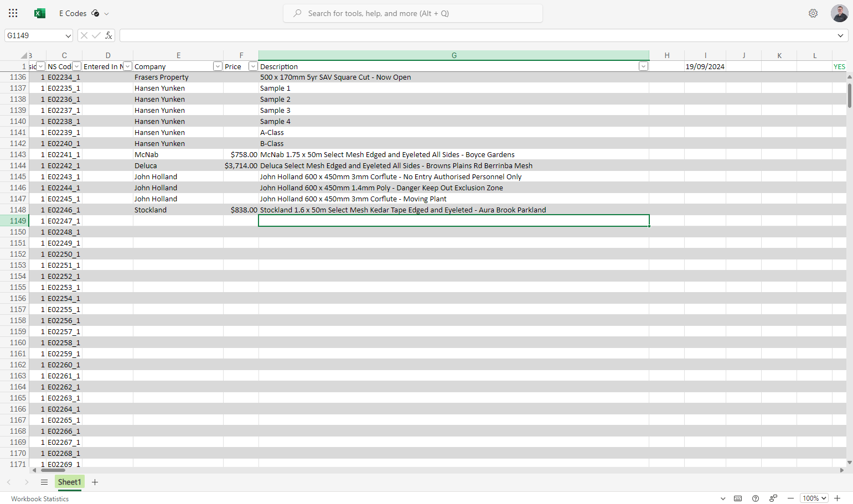Viewport: 853px width, 504px height.
Task: Click the vertical scrollbar thumb
Action: [850, 95]
